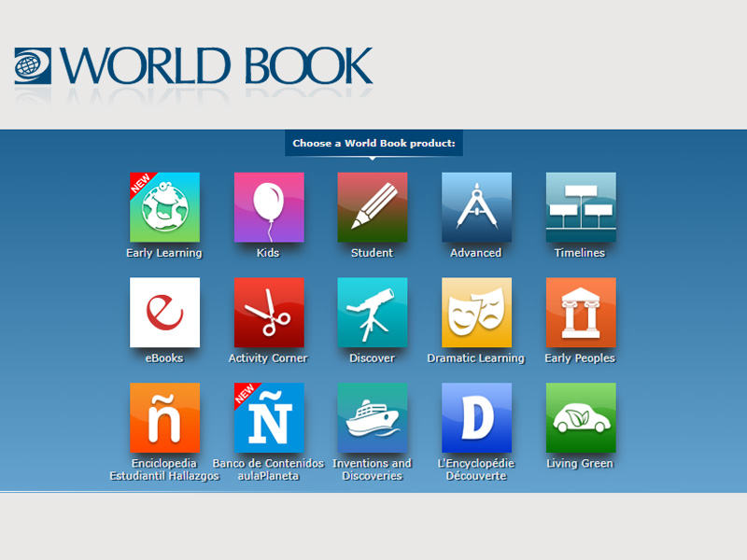
Task: Open the Inventions and Discoveries ship icon
Action: [373, 417]
